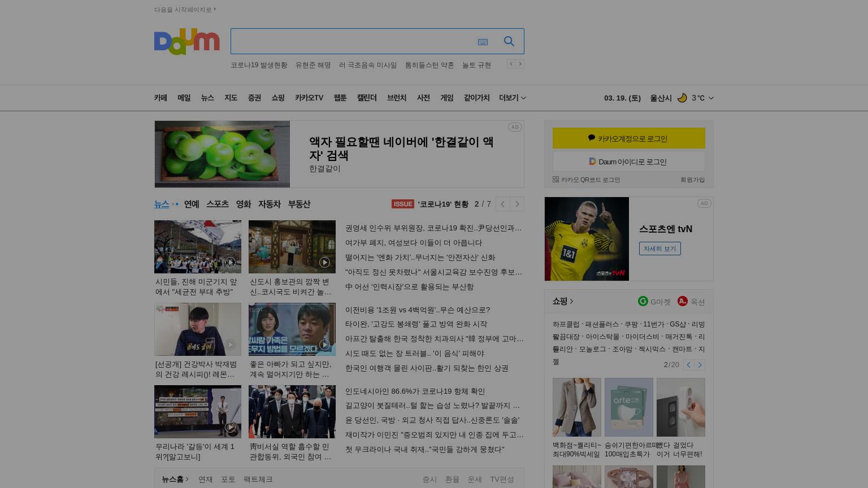Toggle the news auto-rotation dots indicator

tap(175, 204)
